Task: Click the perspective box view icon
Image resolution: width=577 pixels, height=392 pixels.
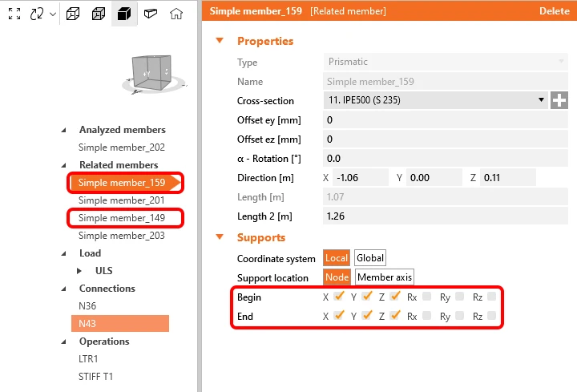Action: pyautogui.click(x=151, y=14)
